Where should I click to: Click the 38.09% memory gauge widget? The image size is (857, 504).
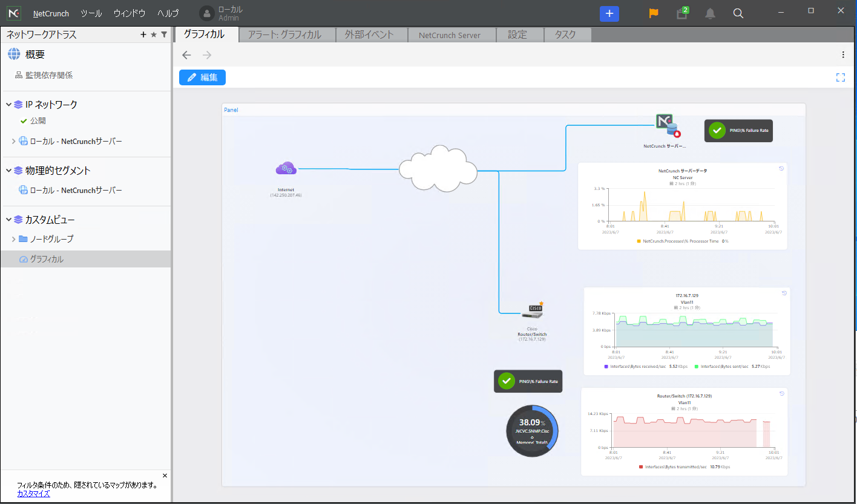pos(532,431)
